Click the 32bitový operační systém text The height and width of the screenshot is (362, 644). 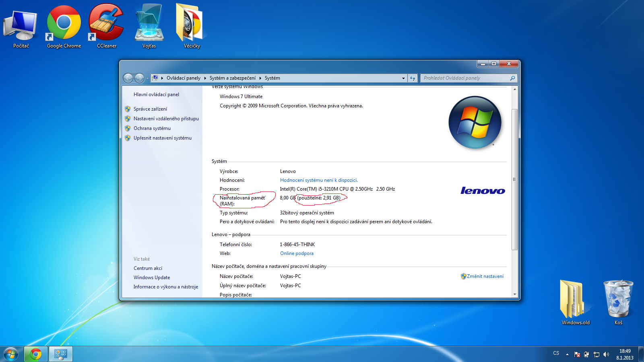(x=307, y=213)
